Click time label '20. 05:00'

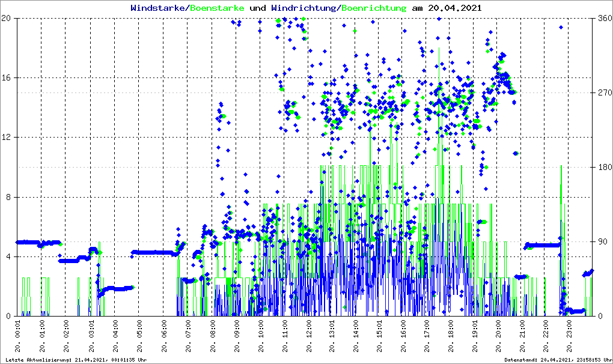139,336
